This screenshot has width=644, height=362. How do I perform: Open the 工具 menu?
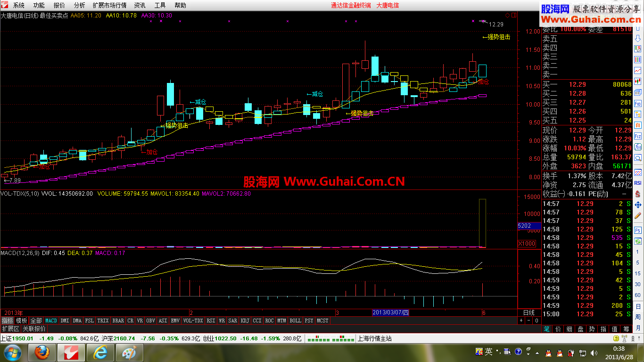click(x=160, y=5)
